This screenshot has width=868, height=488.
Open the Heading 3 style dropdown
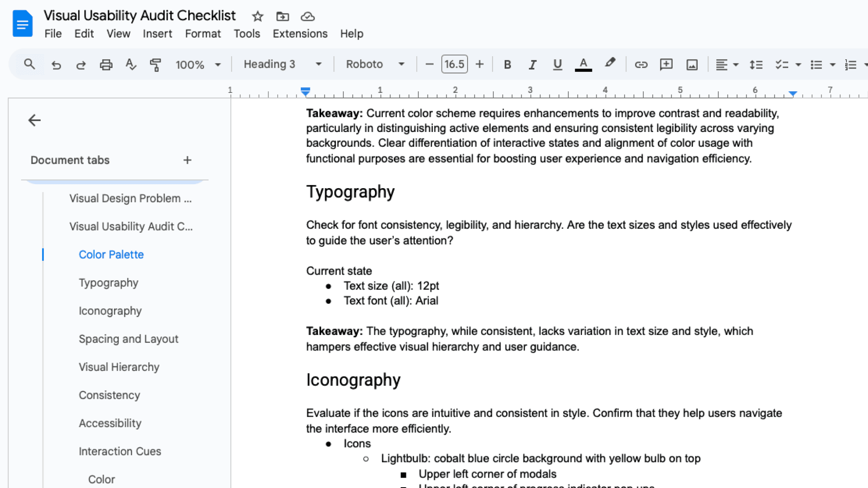click(282, 64)
